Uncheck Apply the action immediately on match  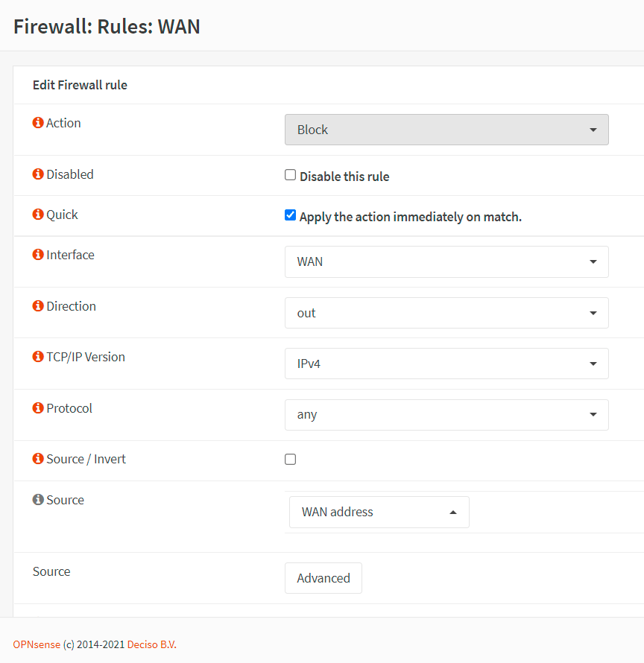click(x=291, y=215)
